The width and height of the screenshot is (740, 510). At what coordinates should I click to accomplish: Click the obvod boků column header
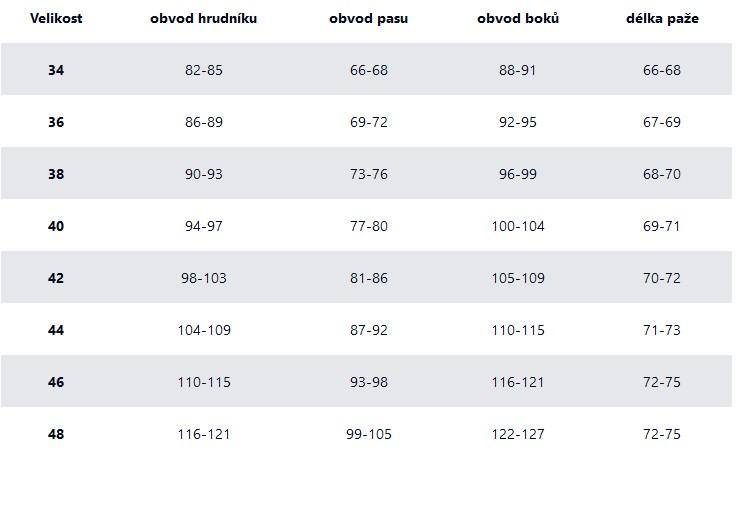518,18
